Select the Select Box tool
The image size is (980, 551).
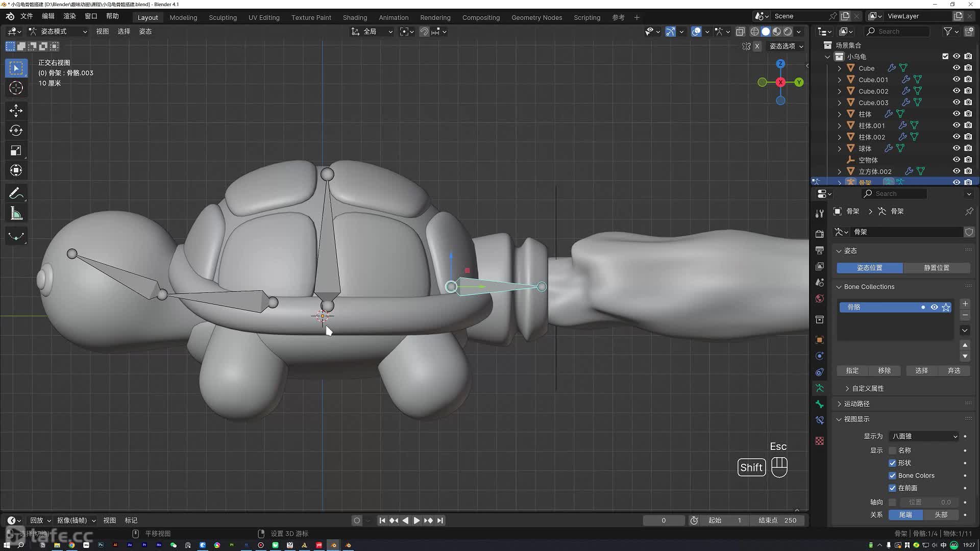click(16, 68)
